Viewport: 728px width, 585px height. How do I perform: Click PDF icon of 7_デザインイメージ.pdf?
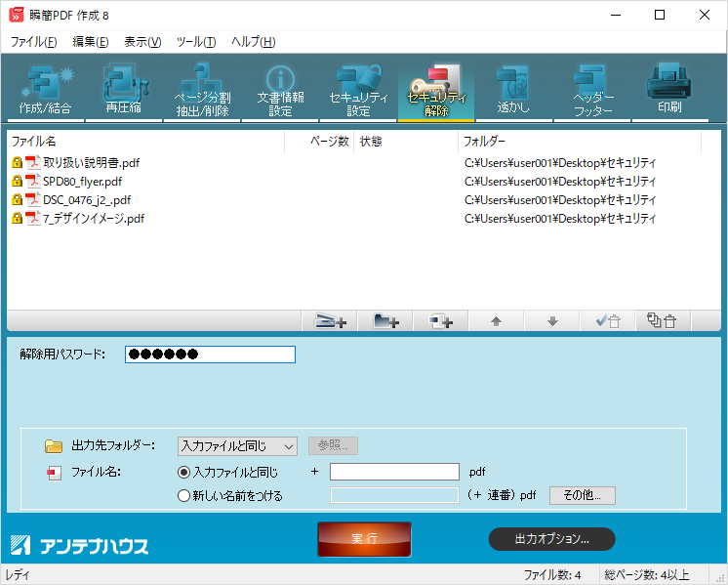point(32,219)
